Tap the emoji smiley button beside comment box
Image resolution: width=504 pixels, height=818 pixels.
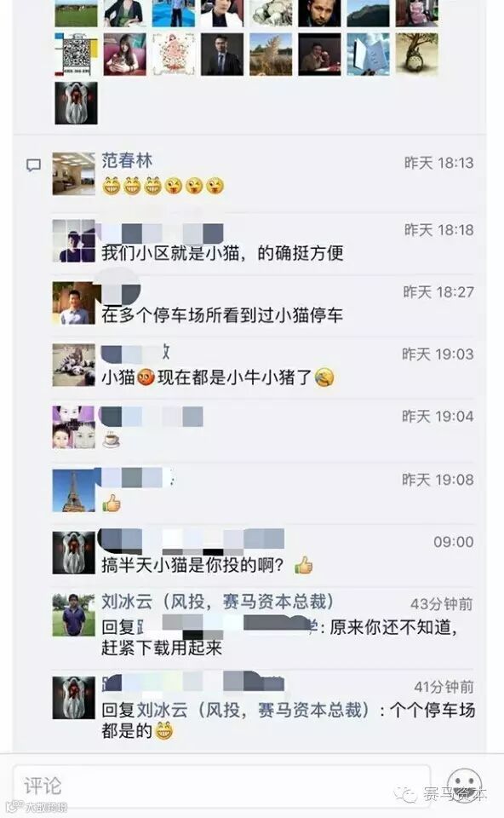pyautogui.click(x=464, y=785)
